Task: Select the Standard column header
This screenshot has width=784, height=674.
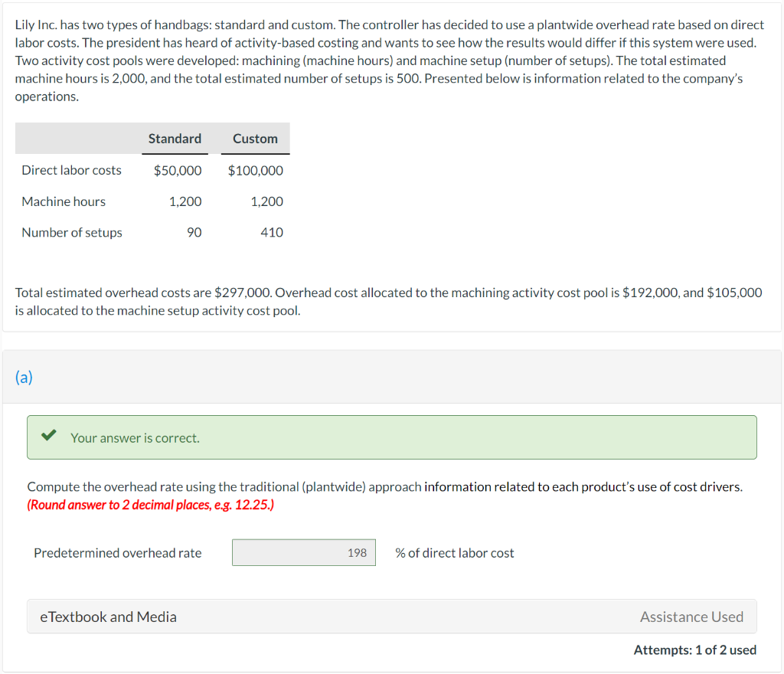Action: 175,139
